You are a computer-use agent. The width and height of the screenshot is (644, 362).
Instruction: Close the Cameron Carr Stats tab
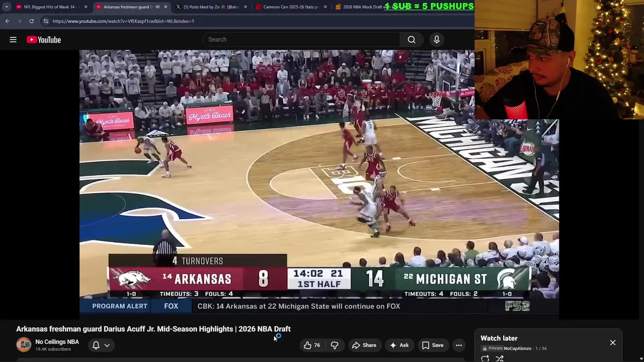(325, 7)
